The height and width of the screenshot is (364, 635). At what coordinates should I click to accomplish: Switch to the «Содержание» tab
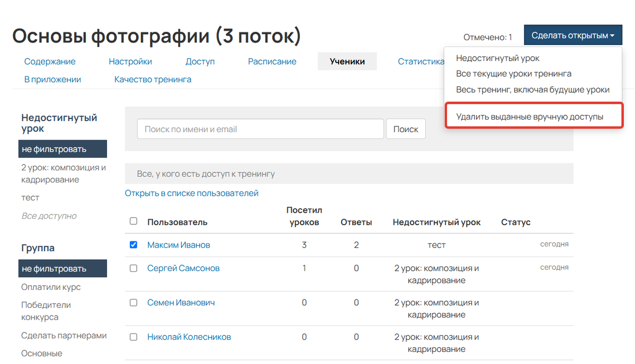(x=49, y=61)
